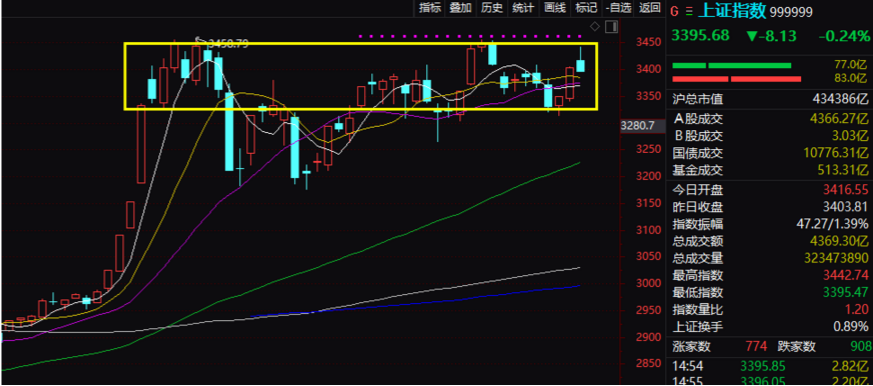Click the red sell volume bar 83.0亿
Viewport: 873px width, 386px height.
737,79
